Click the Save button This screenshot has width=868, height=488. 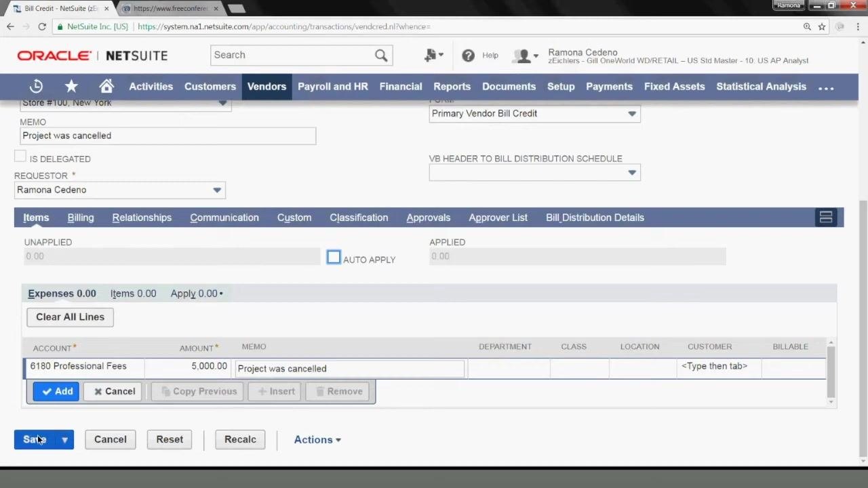[x=35, y=439]
